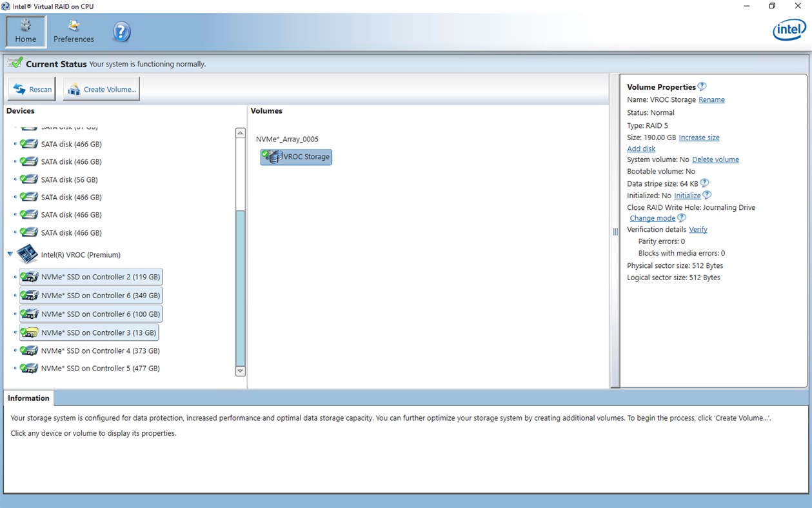Expand the NVMe SSD on Controller 5 entry

coord(15,368)
